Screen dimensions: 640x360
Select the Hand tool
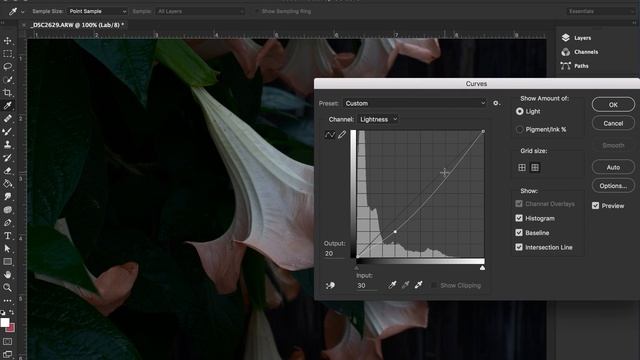point(7,275)
